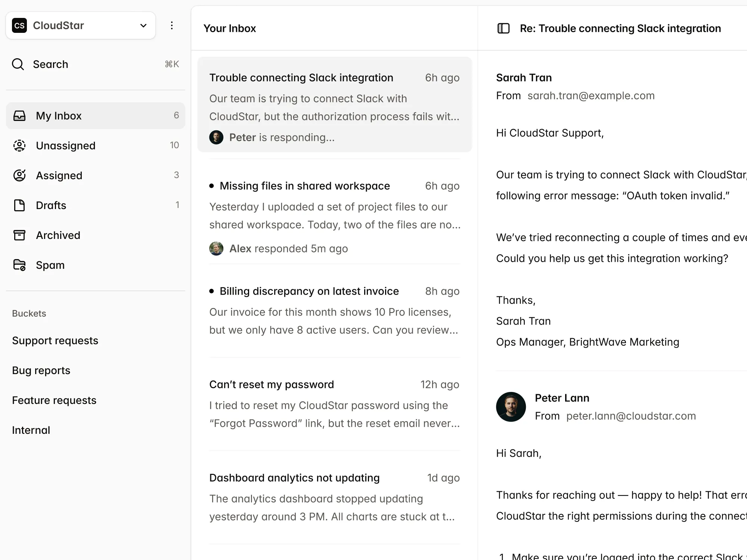Viewport: 747px width, 560px height.
Task: Click the My Inbox tray icon
Action: 19,116
